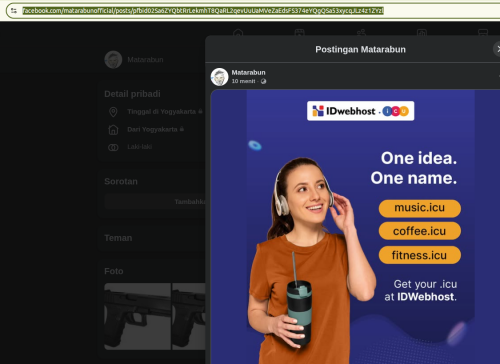This screenshot has width=500, height=364.
Task: Click the 10 menit post timestamp
Action: pyautogui.click(x=243, y=81)
